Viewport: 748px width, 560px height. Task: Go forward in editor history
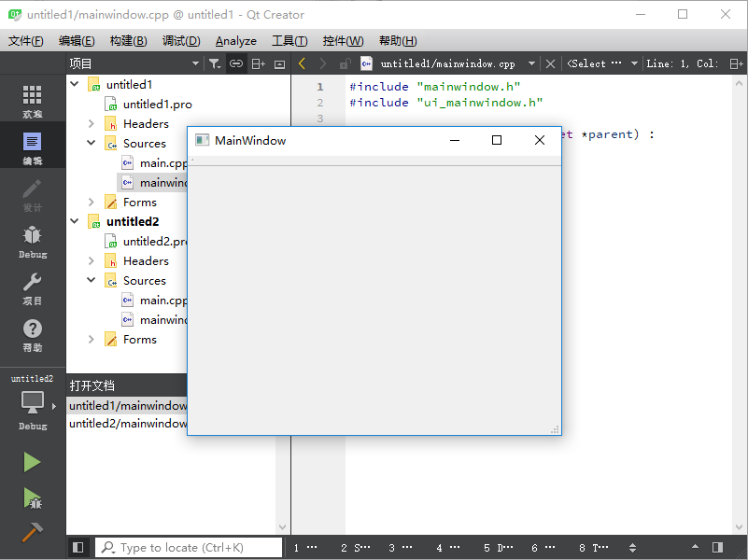[323, 63]
